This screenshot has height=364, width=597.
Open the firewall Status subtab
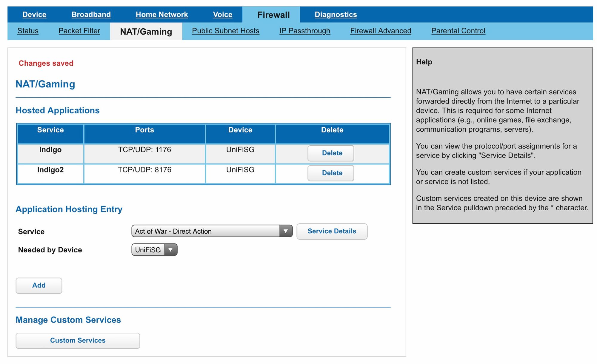(x=28, y=31)
